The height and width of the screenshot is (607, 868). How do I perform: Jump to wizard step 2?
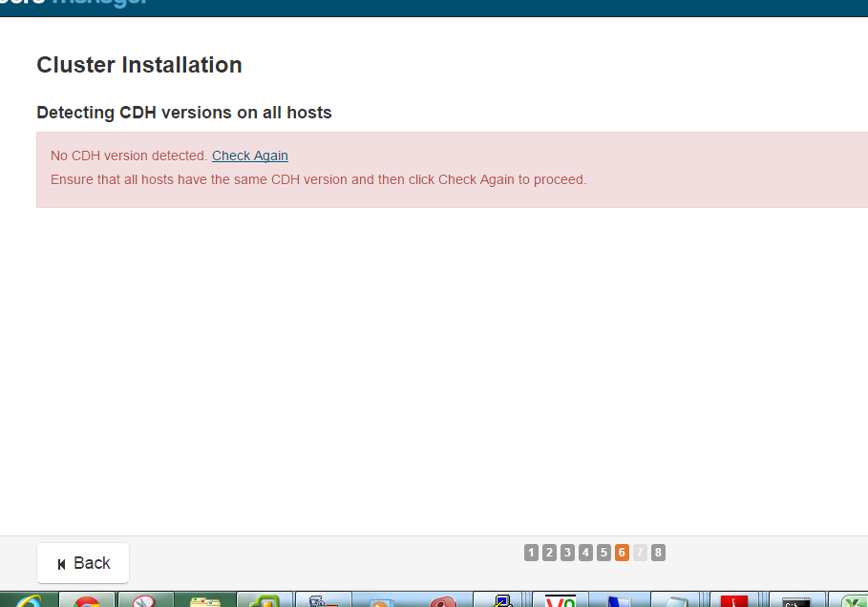[549, 553]
